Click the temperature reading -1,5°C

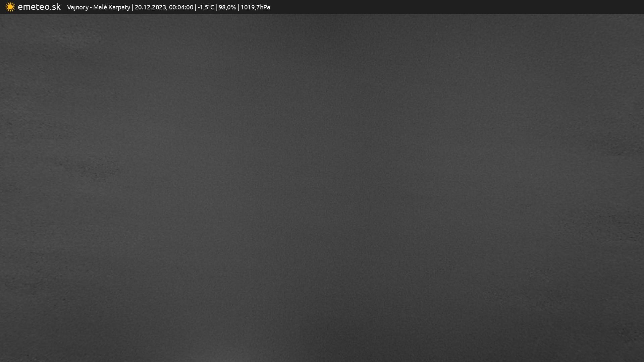pos(206,7)
